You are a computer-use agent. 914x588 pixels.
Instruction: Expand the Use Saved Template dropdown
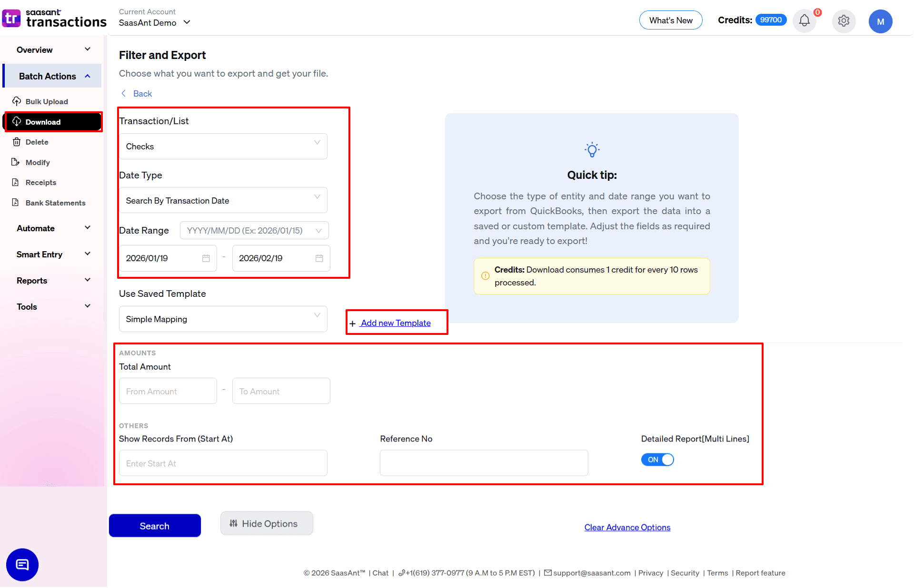pos(223,319)
